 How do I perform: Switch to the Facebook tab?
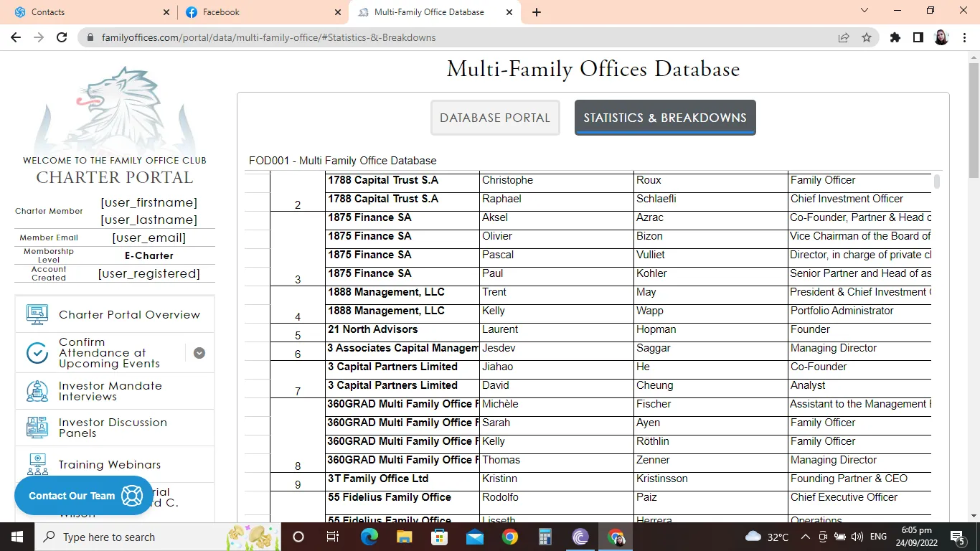click(x=263, y=12)
